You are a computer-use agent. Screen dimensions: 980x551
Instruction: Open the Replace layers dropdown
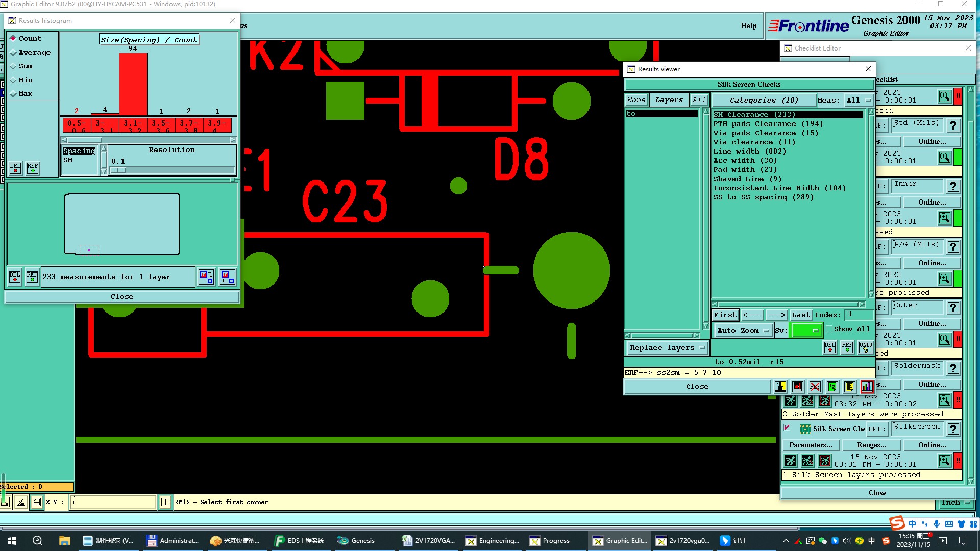667,348
